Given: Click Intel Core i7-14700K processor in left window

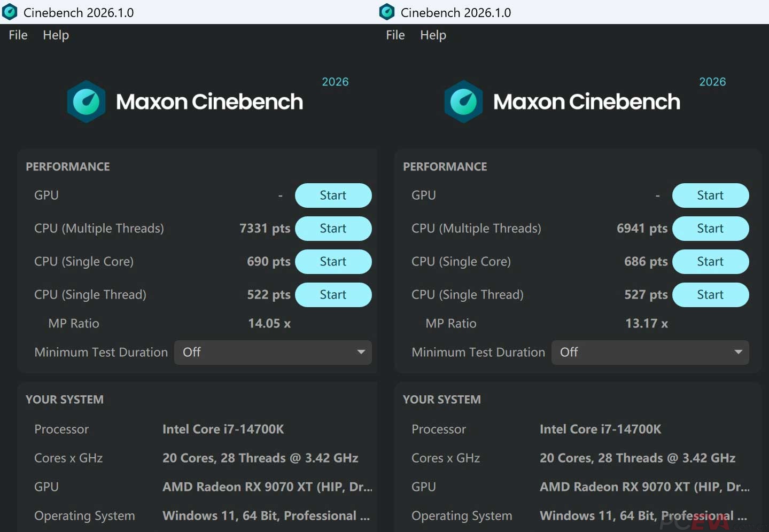Looking at the screenshot, I should point(223,429).
